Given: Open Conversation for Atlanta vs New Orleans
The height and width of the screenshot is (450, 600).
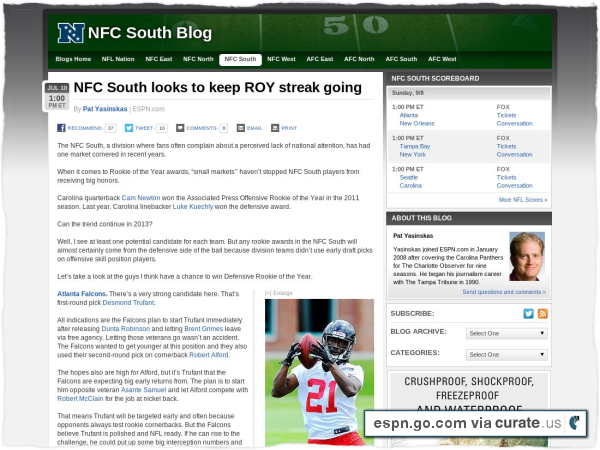Looking at the screenshot, I should click(x=515, y=124).
